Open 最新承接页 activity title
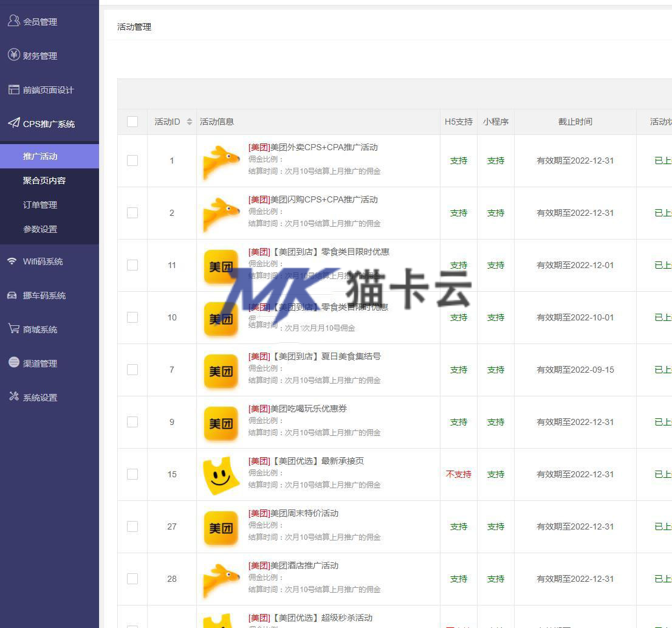 pyautogui.click(x=306, y=461)
